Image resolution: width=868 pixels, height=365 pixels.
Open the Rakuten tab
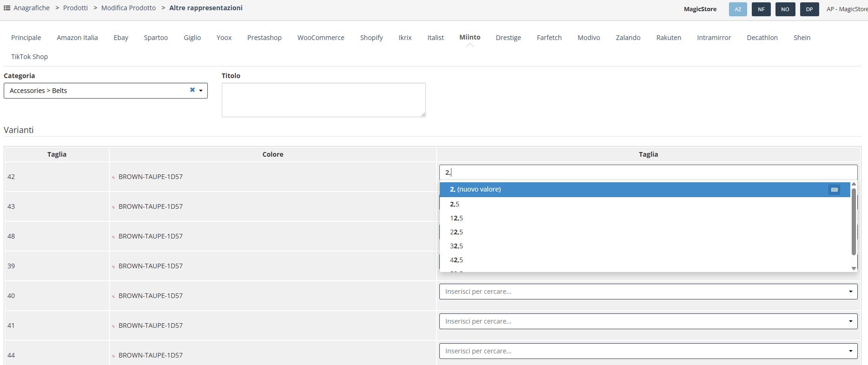pos(669,38)
